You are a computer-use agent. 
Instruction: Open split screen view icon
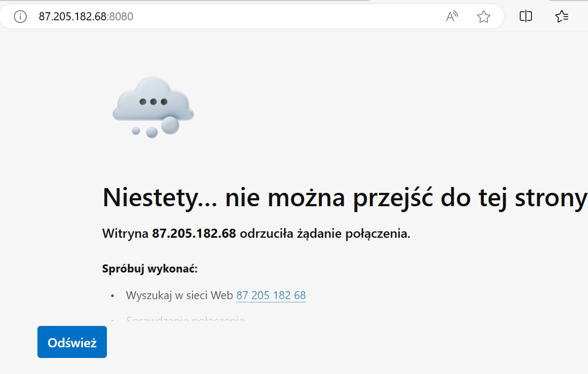pos(526,16)
